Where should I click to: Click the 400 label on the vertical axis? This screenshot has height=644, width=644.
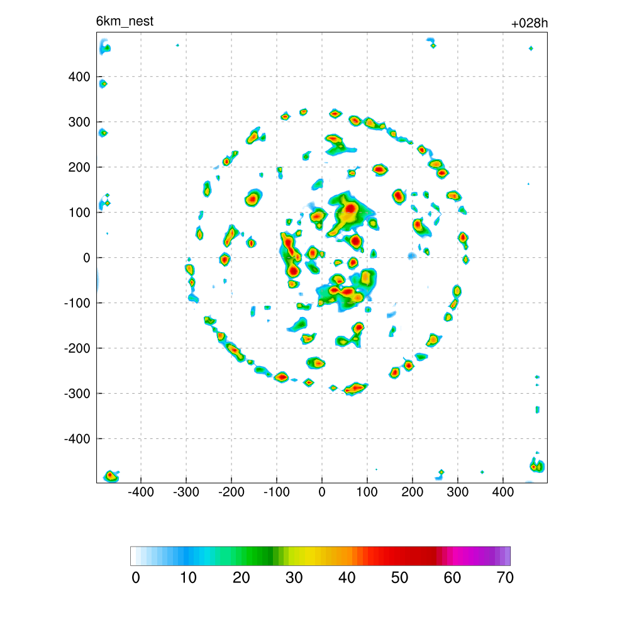[79, 77]
